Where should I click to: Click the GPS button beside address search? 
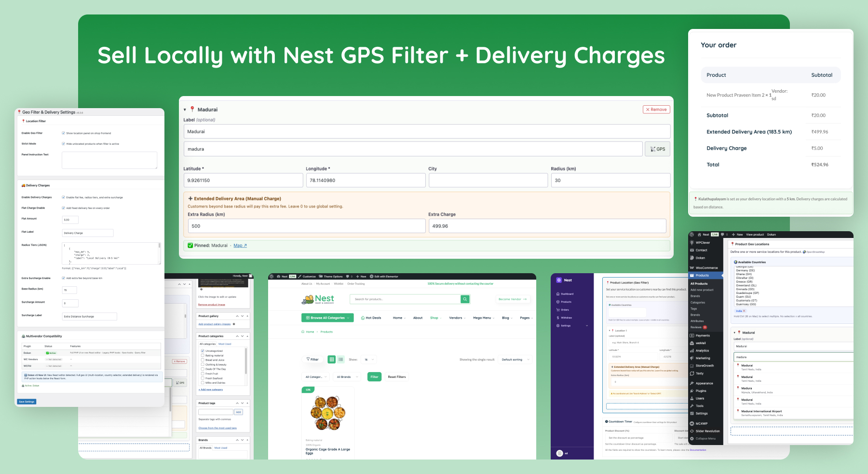click(657, 149)
